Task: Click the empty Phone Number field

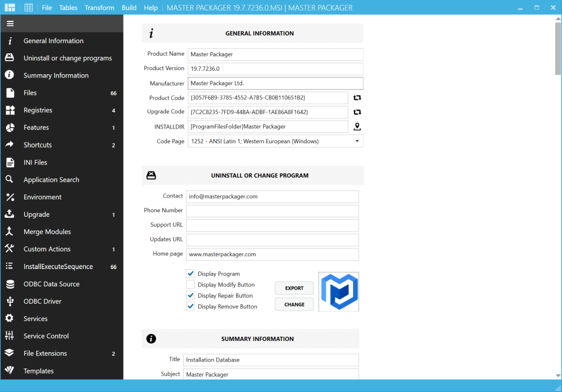Action: 273,211
